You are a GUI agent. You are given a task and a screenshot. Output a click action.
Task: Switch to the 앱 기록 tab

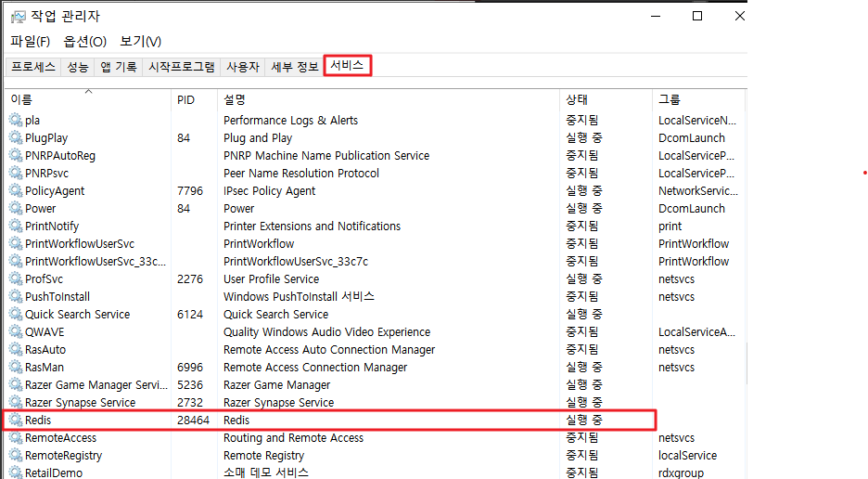tap(119, 67)
